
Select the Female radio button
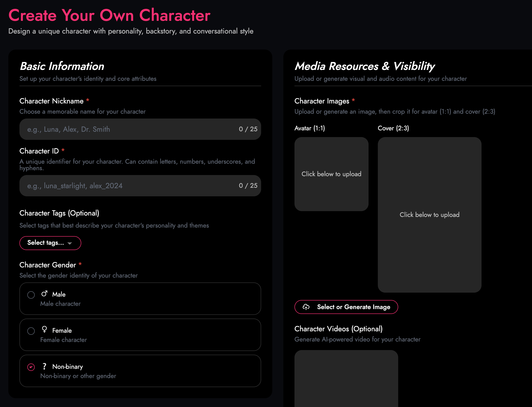pyautogui.click(x=31, y=331)
